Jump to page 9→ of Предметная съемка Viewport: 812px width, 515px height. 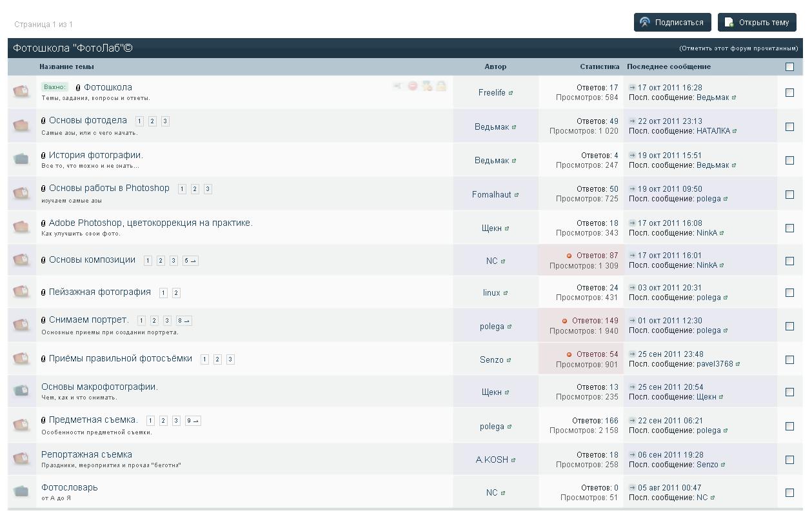click(x=193, y=421)
